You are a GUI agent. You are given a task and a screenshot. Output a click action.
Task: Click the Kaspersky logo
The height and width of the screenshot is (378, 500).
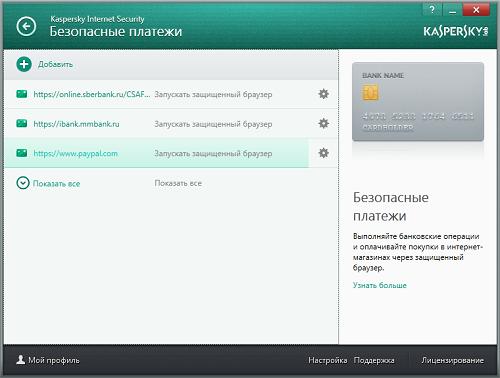click(456, 32)
